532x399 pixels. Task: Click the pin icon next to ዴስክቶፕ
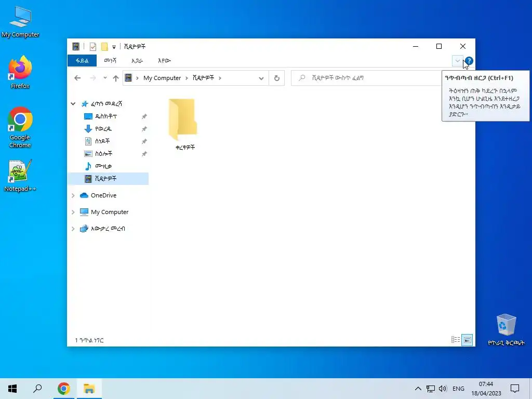coord(144,116)
